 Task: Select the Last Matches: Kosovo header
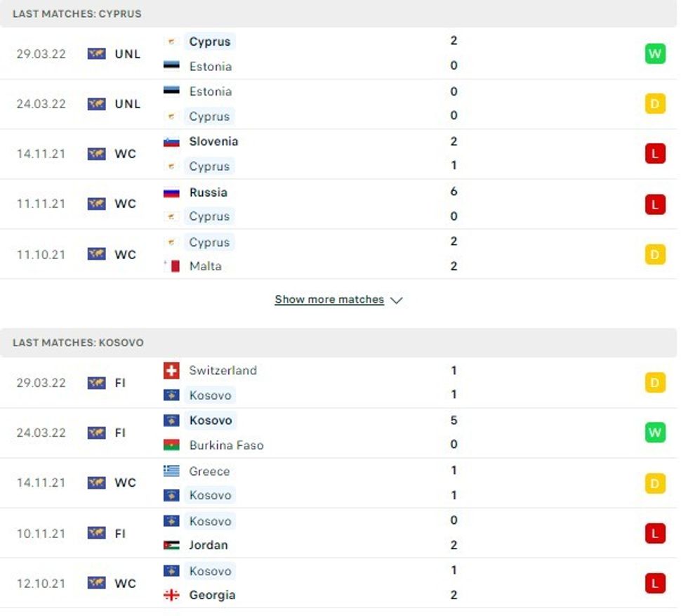click(78, 343)
